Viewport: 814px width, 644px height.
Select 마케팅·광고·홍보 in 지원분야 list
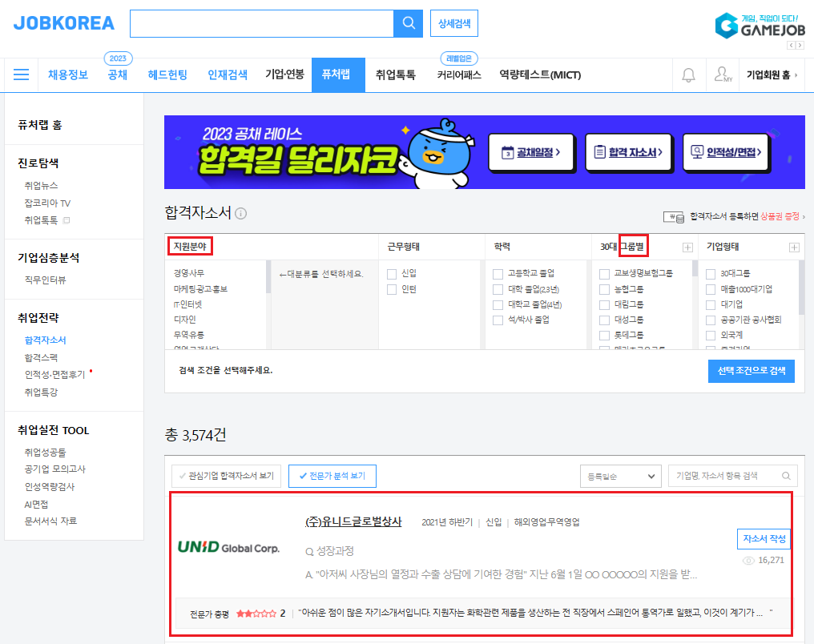point(200,288)
